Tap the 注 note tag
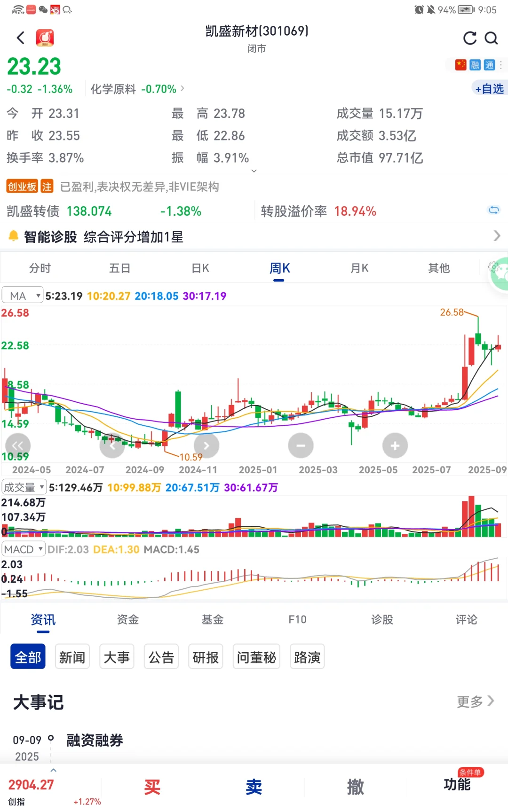Screen dimensions: 508x812 [x=47, y=187]
